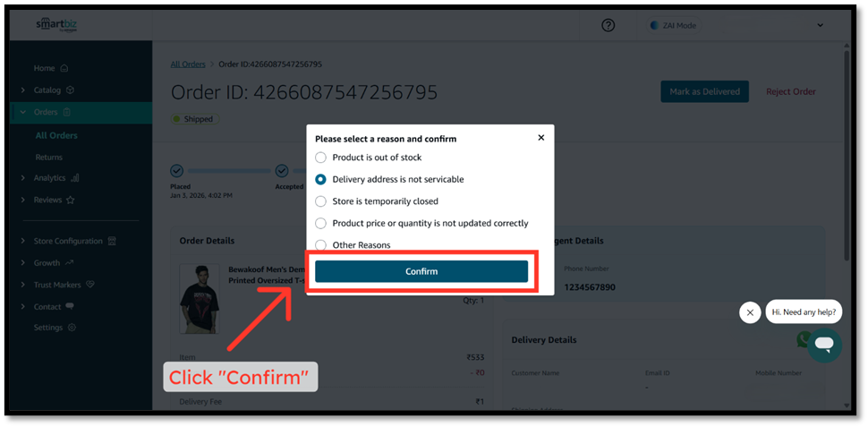The image size is (868, 427).
Task: Open the chat support bubble icon
Action: point(823,345)
